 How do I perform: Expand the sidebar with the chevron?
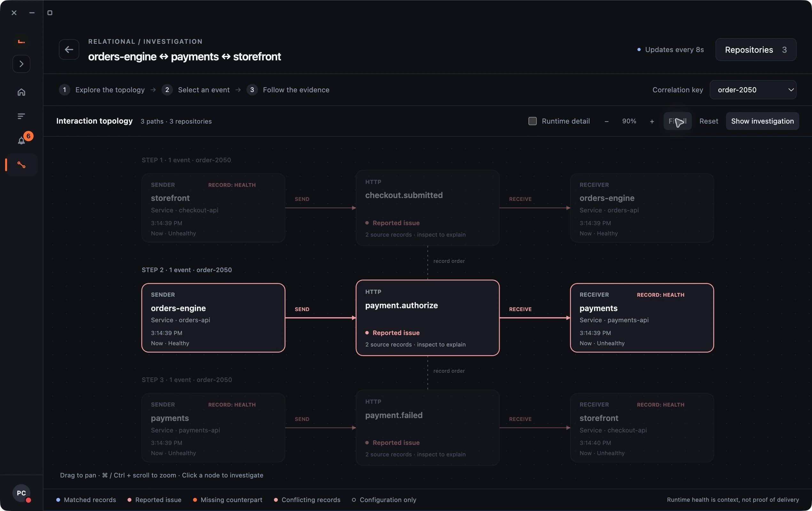21,64
